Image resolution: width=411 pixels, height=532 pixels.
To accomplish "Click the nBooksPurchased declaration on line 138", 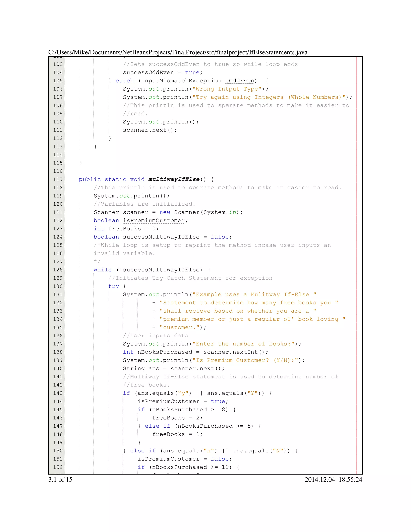I will coord(165,352).
